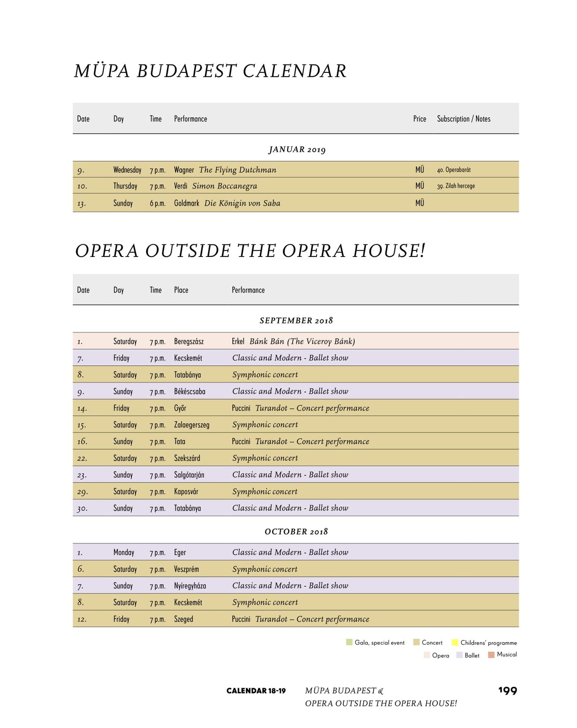
Task: Click the Nyíregyháza place cell
Action: (x=190, y=586)
